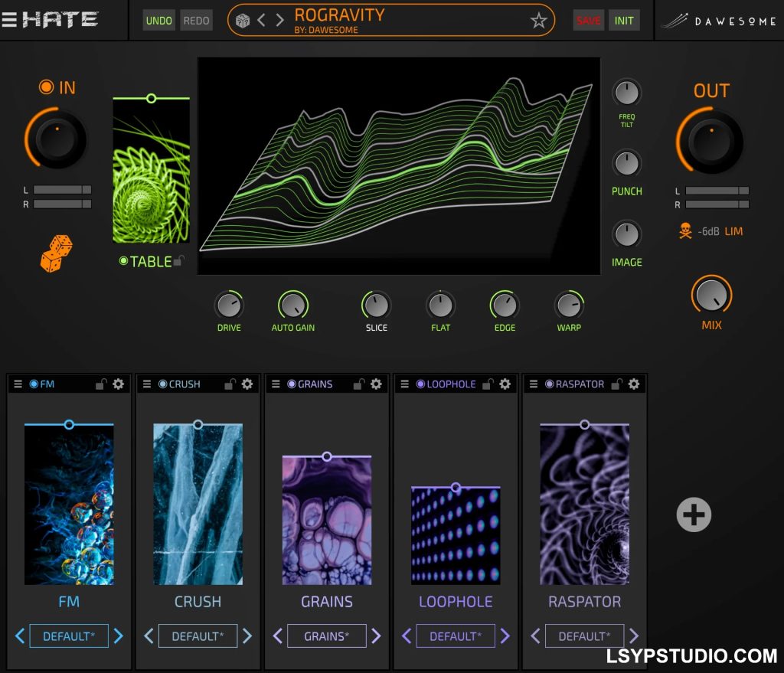Open CRUSH module settings gear
Screen dimensions: 784x673
click(x=247, y=384)
